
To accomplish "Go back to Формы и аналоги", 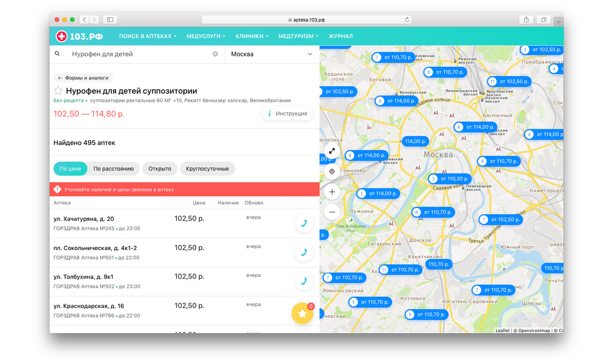I will click(83, 78).
